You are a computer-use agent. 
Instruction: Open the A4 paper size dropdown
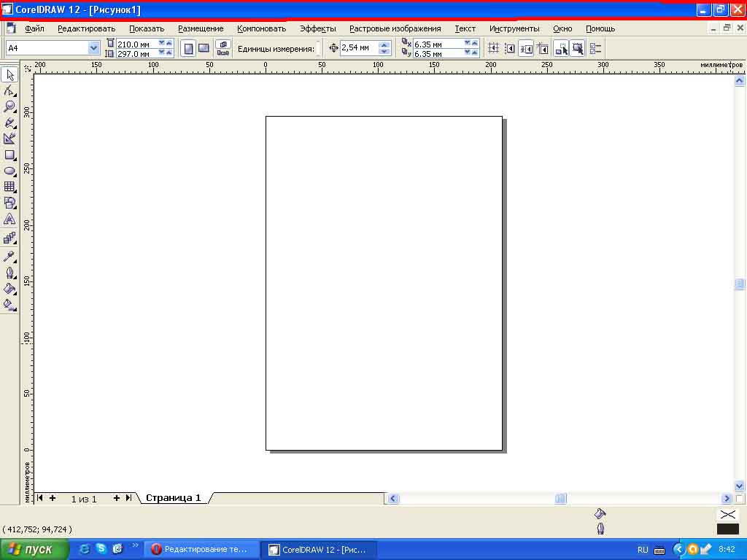tap(93, 48)
